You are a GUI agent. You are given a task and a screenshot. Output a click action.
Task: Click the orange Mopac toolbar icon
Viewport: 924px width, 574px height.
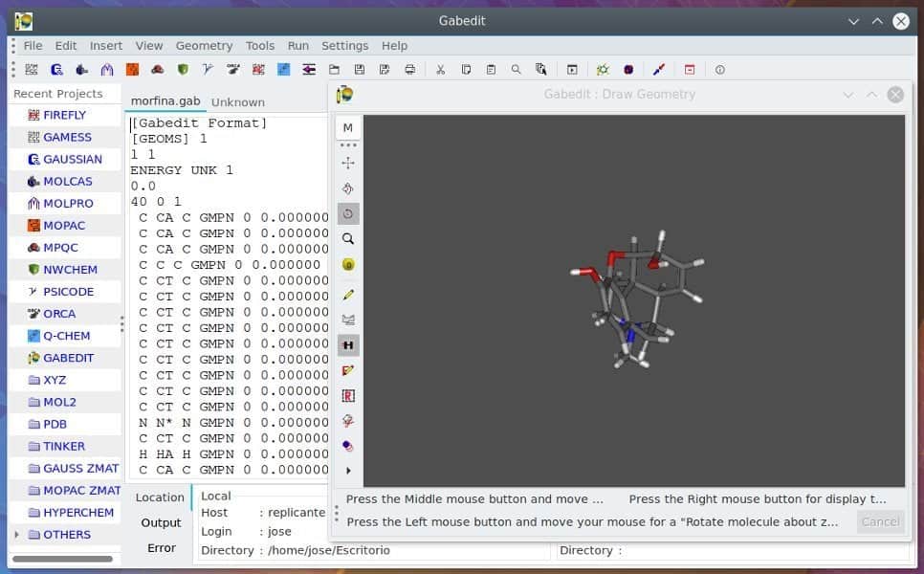tap(132, 70)
